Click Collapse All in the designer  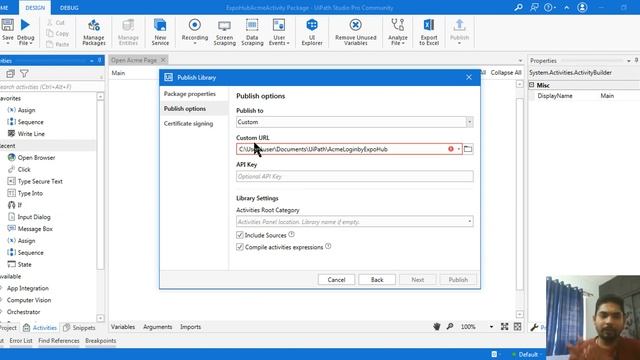pyautogui.click(x=506, y=73)
